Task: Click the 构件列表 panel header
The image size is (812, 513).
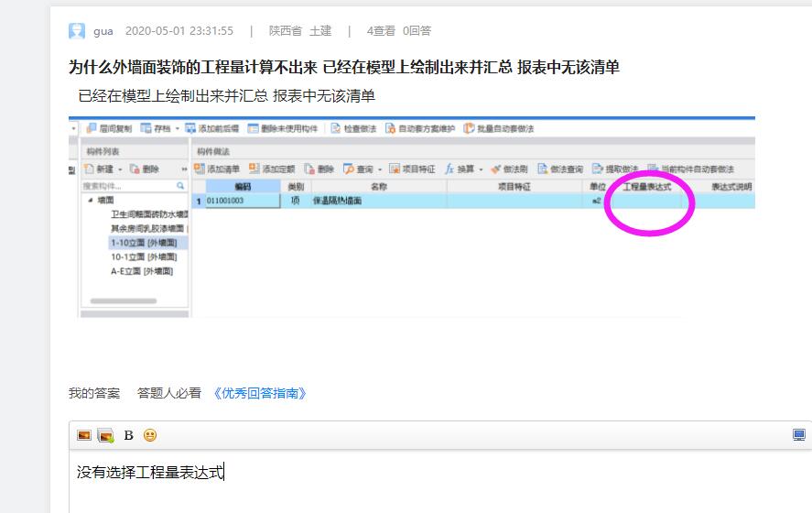Action: (135, 151)
